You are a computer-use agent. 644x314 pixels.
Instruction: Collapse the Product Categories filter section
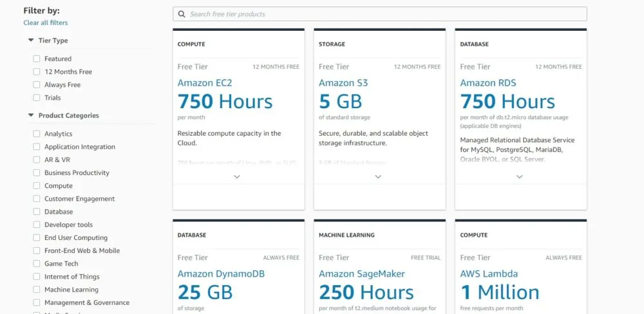point(31,115)
